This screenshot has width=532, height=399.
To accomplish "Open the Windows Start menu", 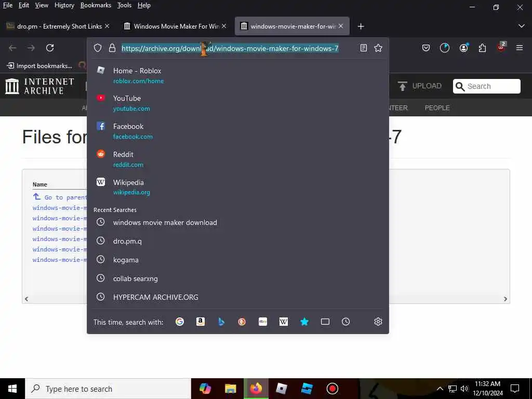I will coord(12,389).
